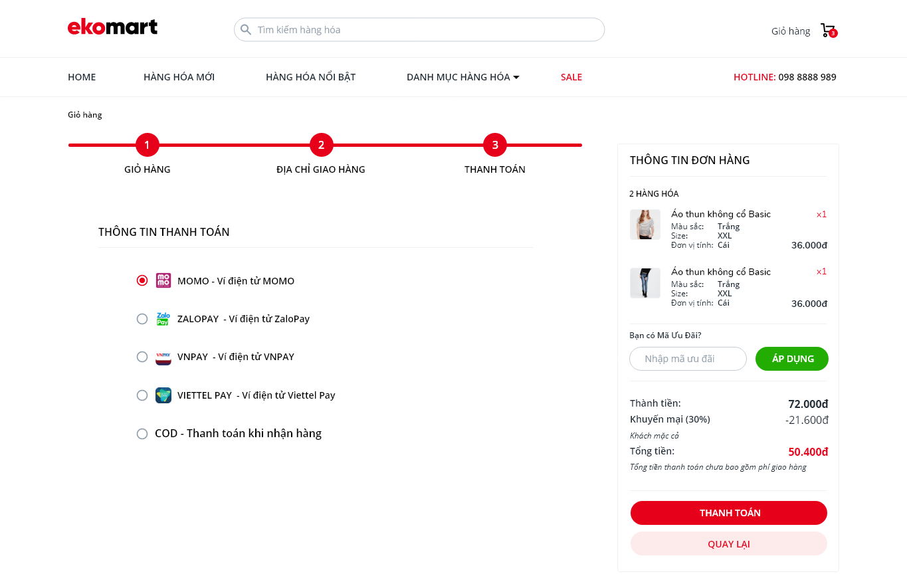Click the ZaloPay logo icon
This screenshot has height=588, width=907.
click(163, 319)
